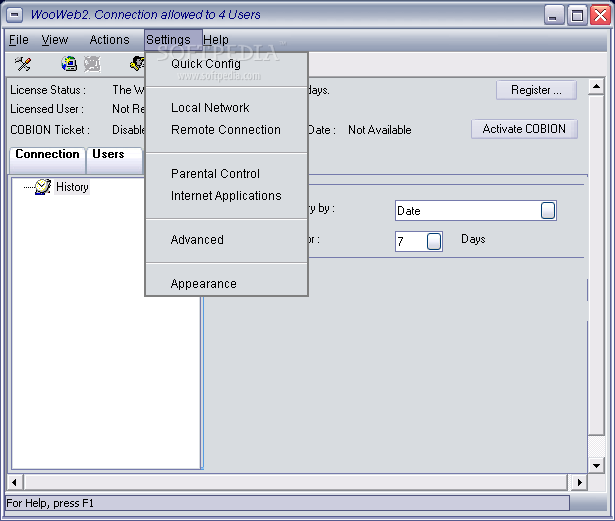The width and height of the screenshot is (615, 521).
Task: Open Internet Applications settings
Action: click(226, 195)
